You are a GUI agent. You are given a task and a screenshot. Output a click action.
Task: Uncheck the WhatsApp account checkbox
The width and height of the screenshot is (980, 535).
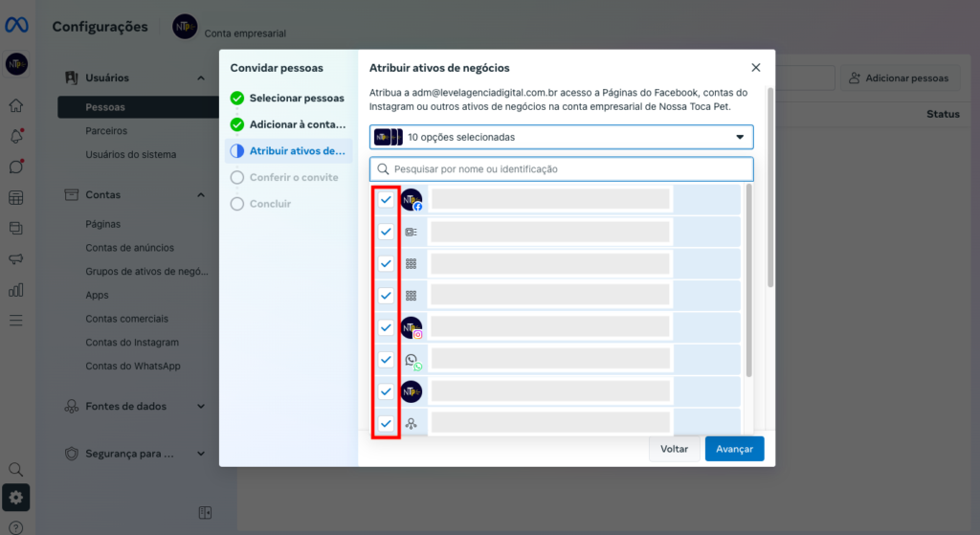pyautogui.click(x=386, y=359)
